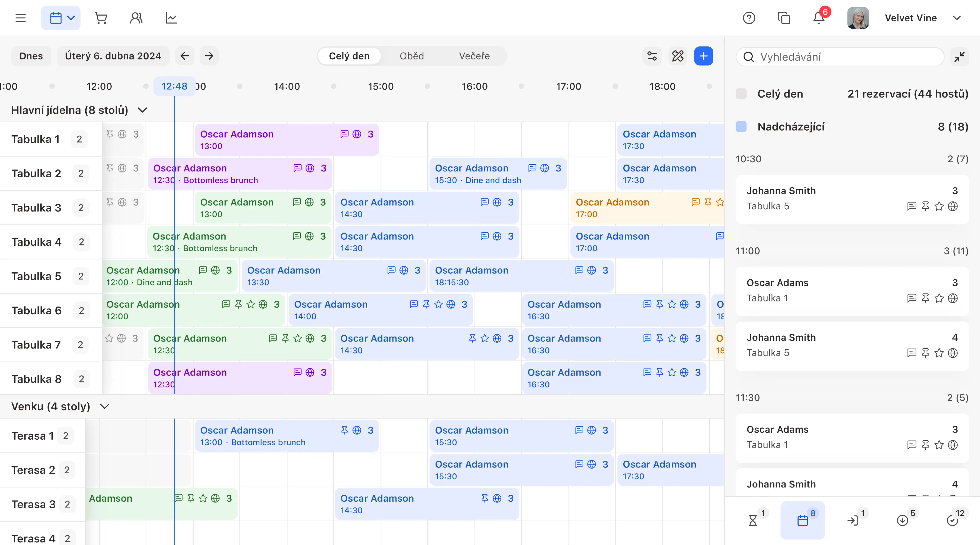Open the notifications bell
Image resolution: width=980 pixels, height=545 pixels.
819,18
